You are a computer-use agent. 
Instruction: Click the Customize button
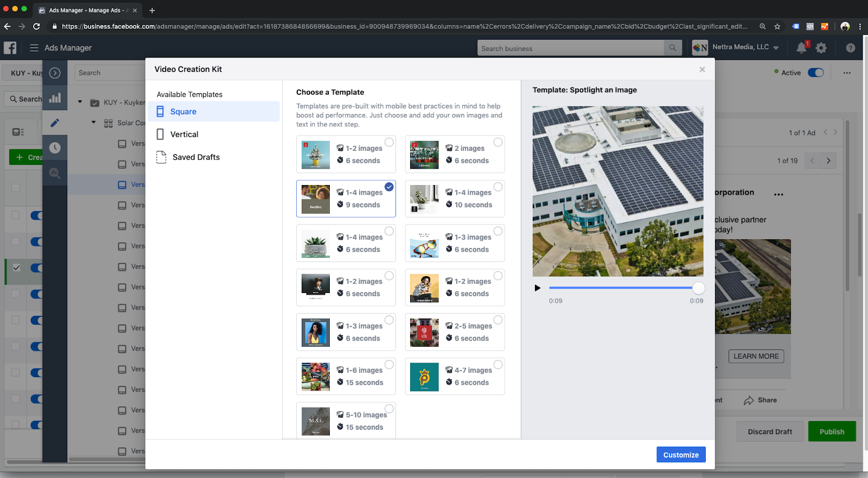pyautogui.click(x=681, y=455)
